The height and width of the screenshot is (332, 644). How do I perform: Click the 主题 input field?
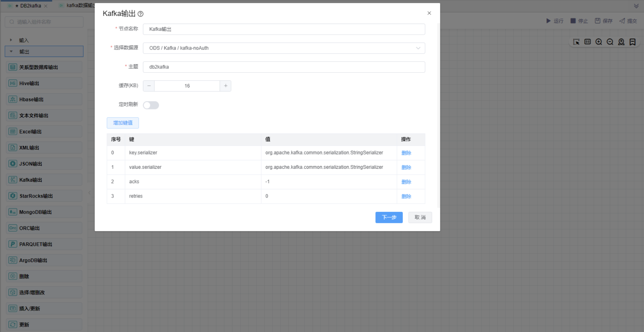(283, 67)
